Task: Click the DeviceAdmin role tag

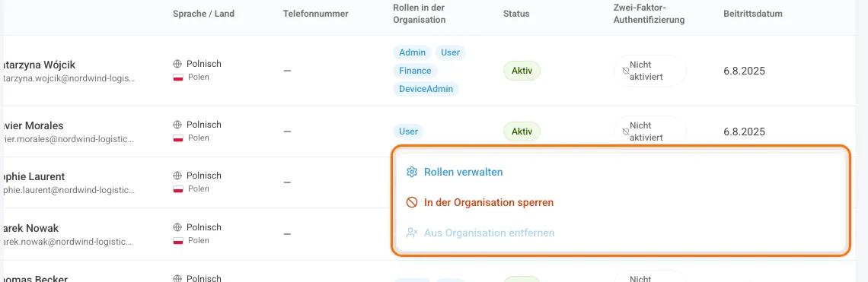Action: coord(426,89)
